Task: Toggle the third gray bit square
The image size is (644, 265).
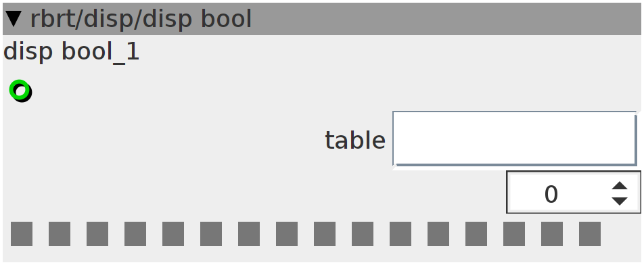Action: pos(97,234)
